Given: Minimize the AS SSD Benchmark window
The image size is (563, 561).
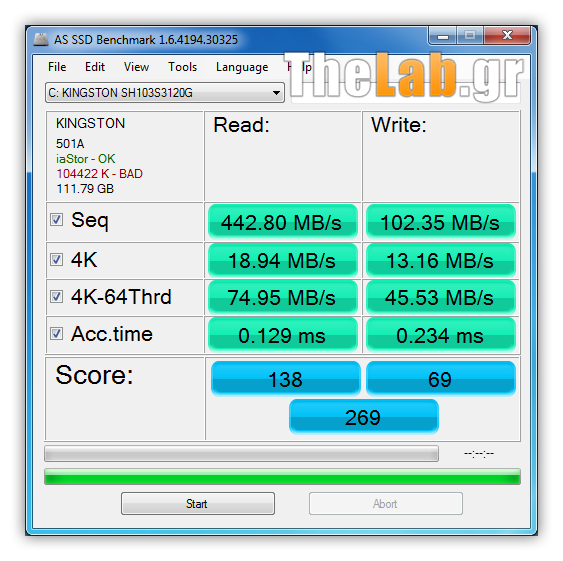Looking at the screenshot, I should (x=442, y=36).
